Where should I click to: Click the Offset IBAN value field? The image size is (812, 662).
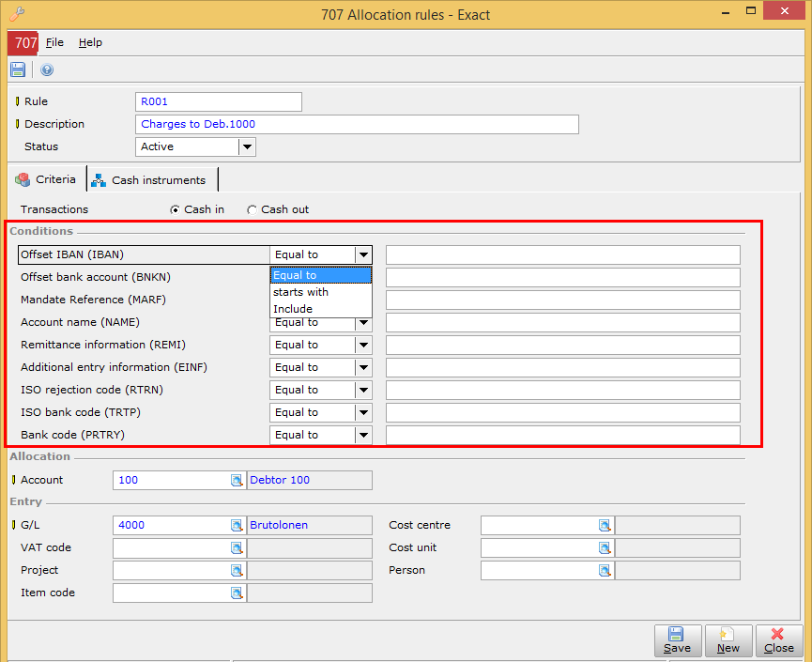pos(563,254)
